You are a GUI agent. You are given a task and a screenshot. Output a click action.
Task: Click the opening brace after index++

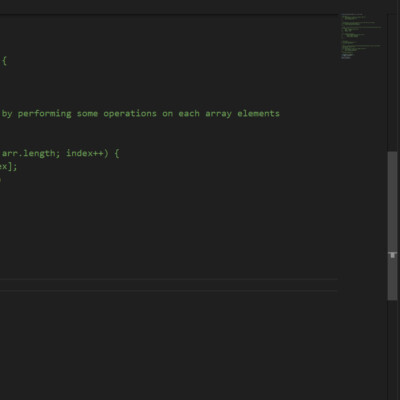pyautogui.click(x=117, y=153)
